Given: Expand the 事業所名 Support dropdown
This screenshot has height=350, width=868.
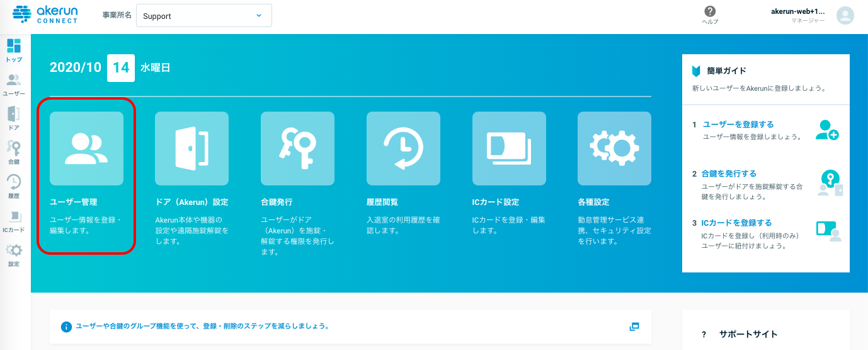Looking at the screenshot, I should coord(204,16).
